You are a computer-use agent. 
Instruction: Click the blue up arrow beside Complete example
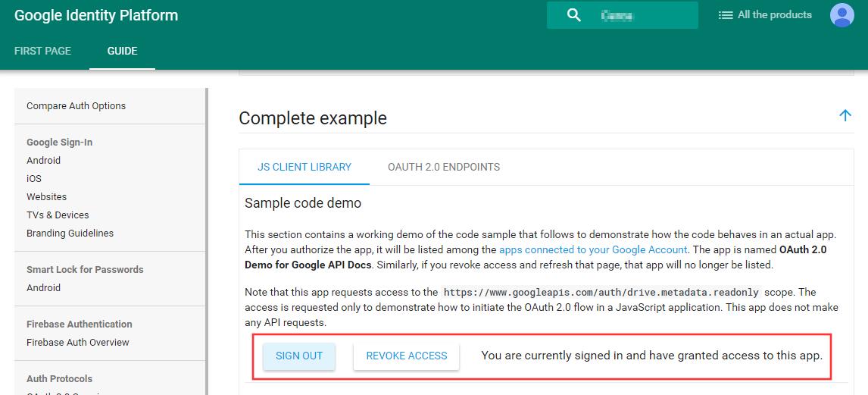[x=845, y=115]
